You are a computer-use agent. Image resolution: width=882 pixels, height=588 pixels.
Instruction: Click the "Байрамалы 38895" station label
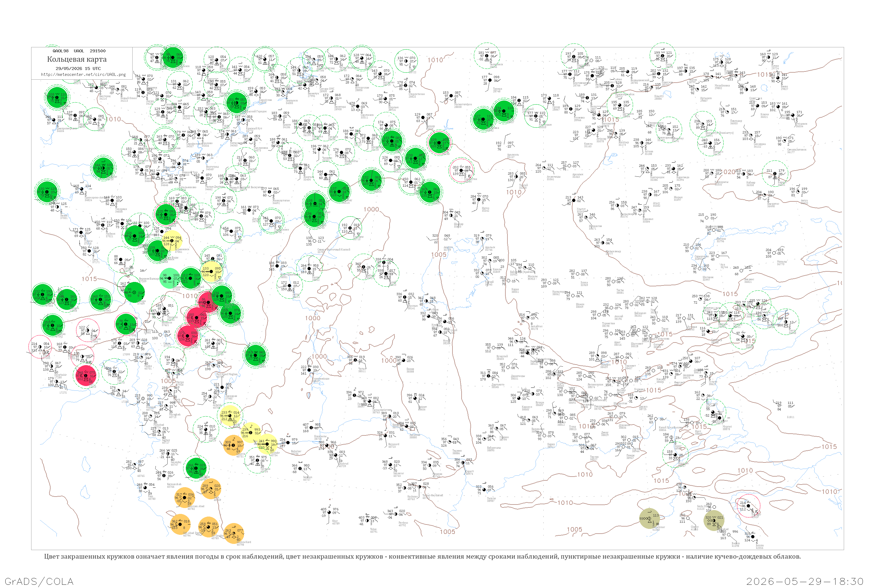point(494,449)
